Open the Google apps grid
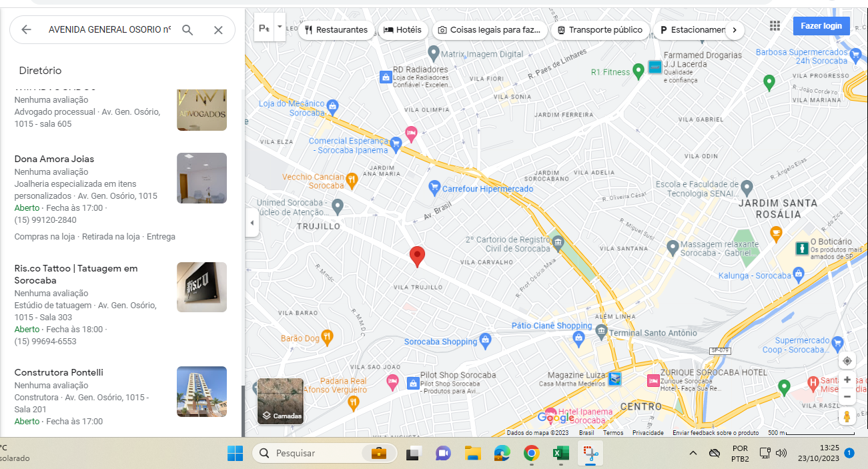 click(775, 26)
